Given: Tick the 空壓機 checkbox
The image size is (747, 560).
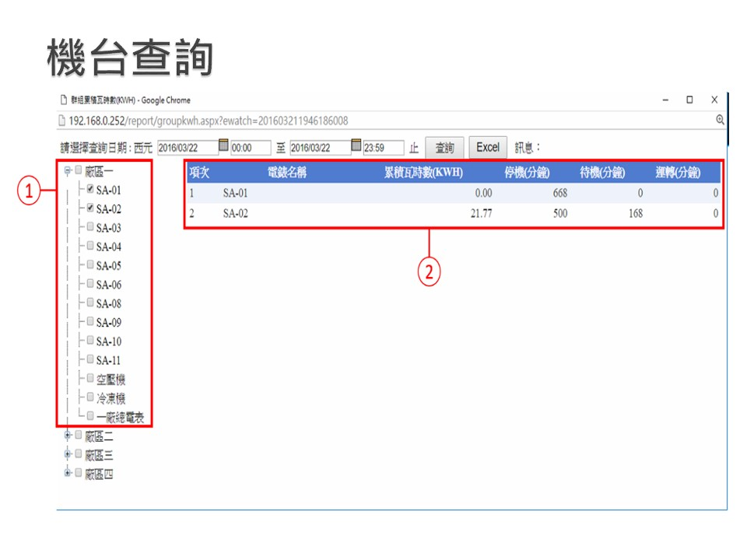Looking at the screenshot, I should [x=91, y=379].
